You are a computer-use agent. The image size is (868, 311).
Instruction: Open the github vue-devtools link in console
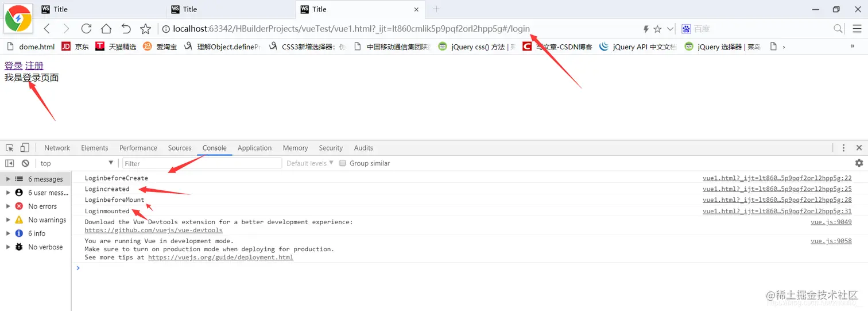tap(153, 230)
